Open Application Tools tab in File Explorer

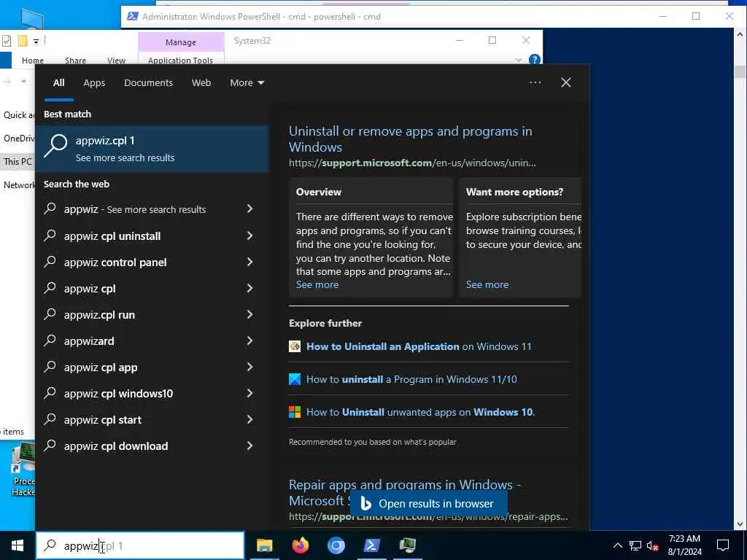(x=180, y=60)
